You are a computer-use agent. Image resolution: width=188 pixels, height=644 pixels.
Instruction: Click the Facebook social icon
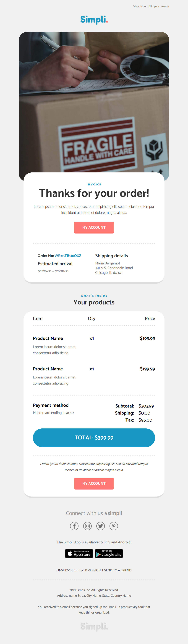coord(74,526)
